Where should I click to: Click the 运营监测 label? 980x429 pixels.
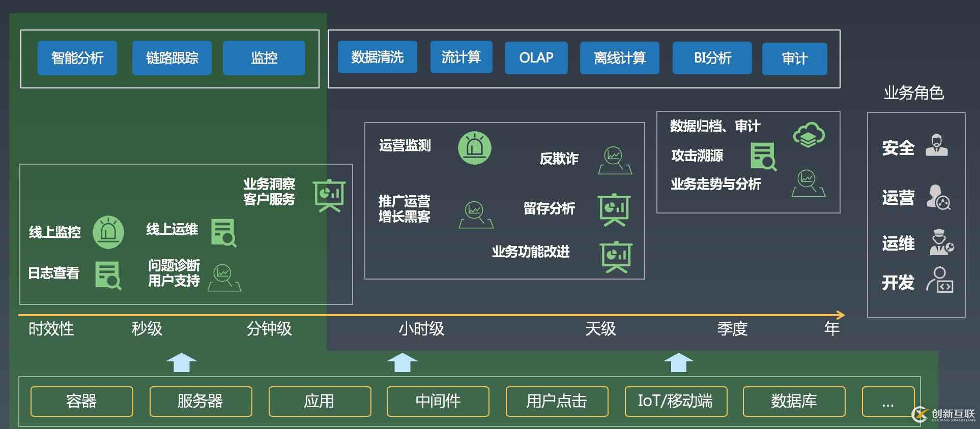pos(405,146)
